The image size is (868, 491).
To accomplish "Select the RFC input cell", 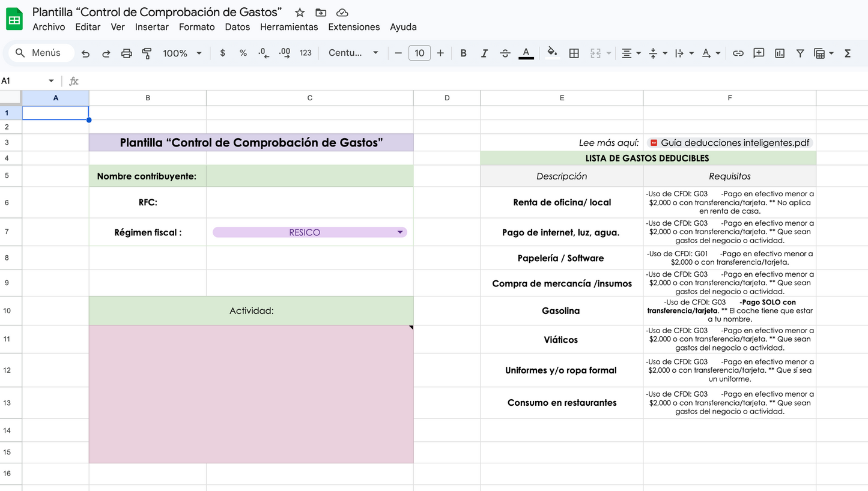I will 309,202.
